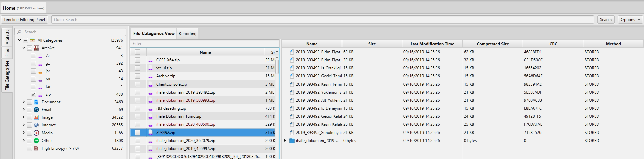Click the Internet category globe icon
This screenshot has width=644, height=159.
[x=36, y=125]
